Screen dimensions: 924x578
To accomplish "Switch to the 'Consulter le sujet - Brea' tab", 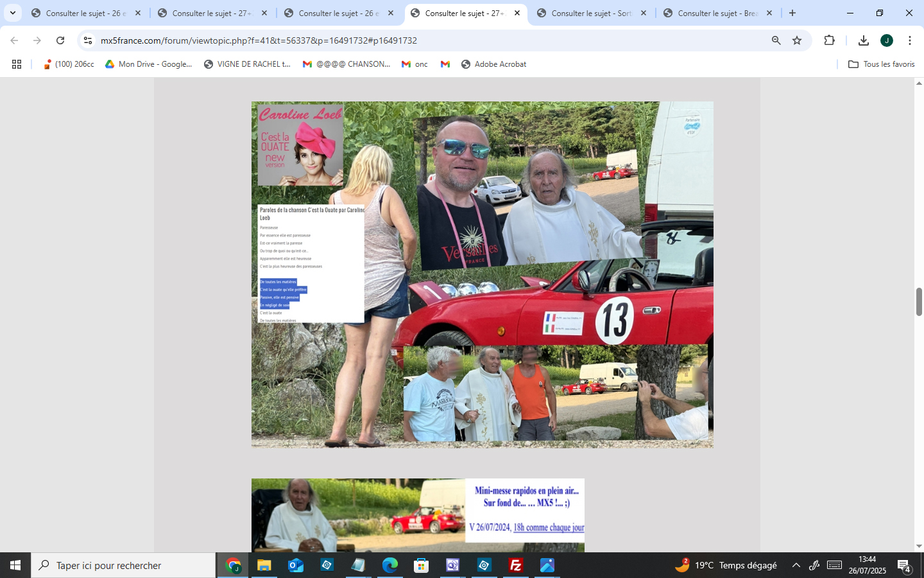I will [717, 13].
